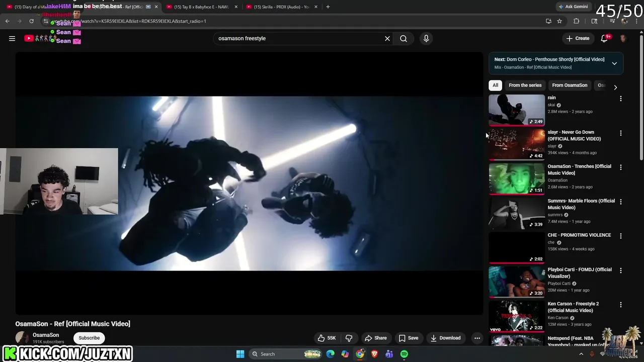
Task: Open the YouTube guide hamburger menu
Action: [12, 38]
